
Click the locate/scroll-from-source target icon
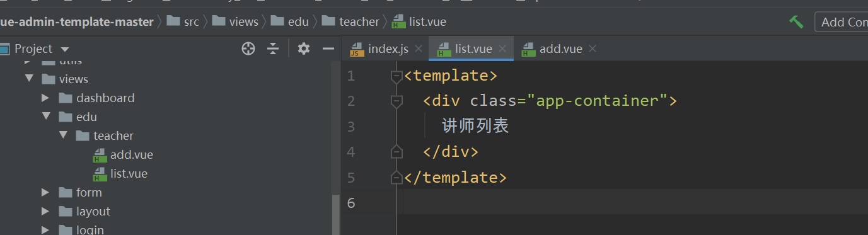pos(248,49)
